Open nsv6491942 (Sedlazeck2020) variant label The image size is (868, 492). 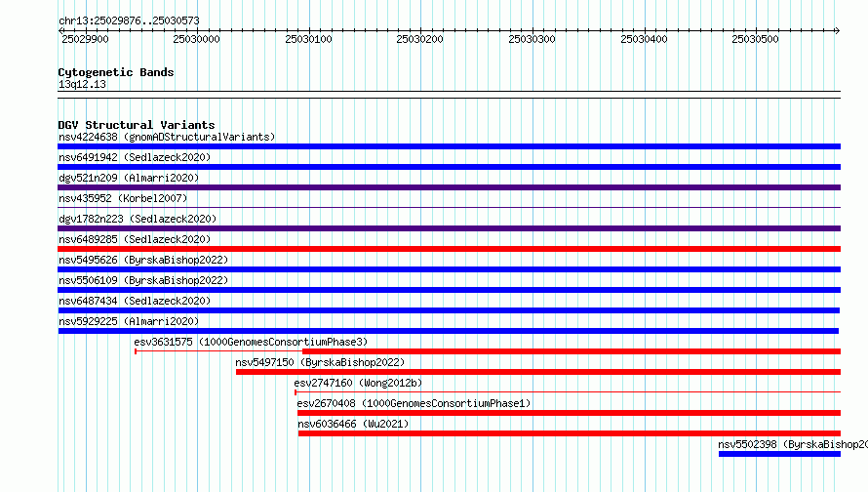(x=135, y=157)
